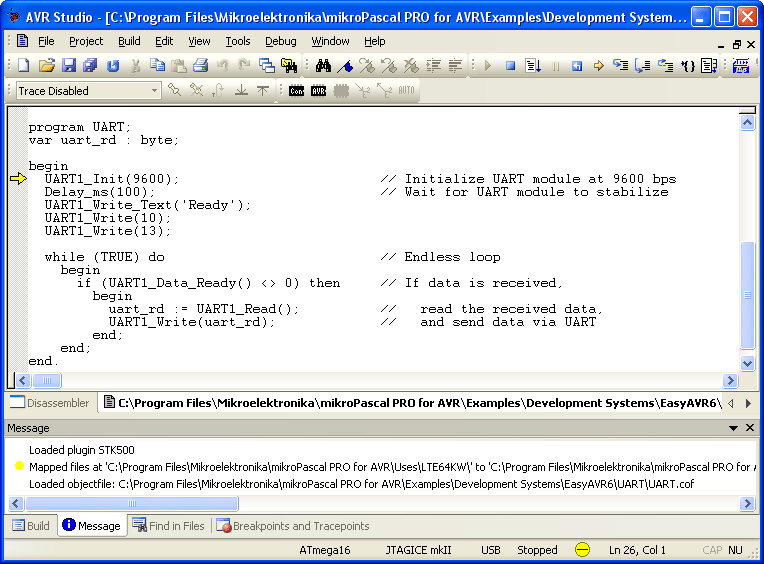This screenshot has height=564, width=764.
Task: Open the Help menu
Action: (x=375, y=41)
